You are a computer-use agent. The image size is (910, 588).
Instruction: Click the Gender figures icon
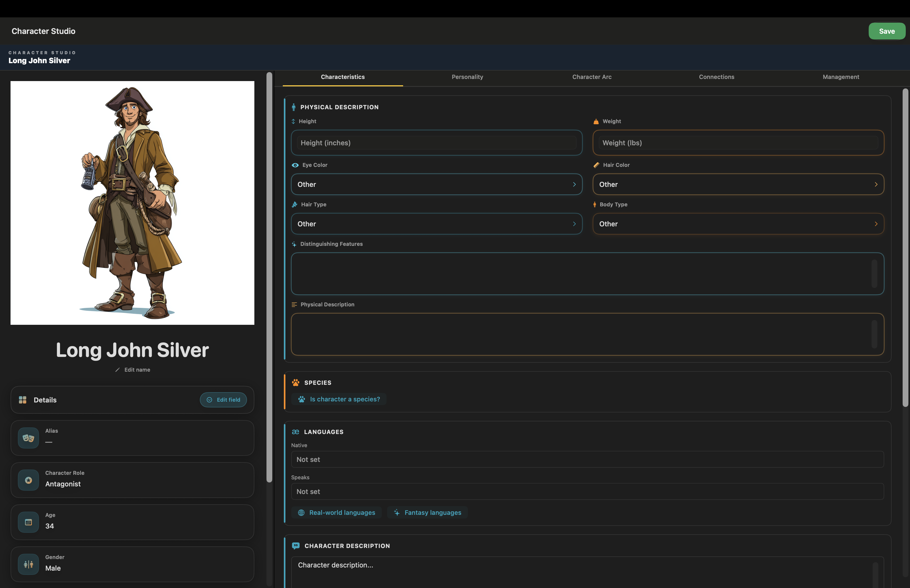28,564
